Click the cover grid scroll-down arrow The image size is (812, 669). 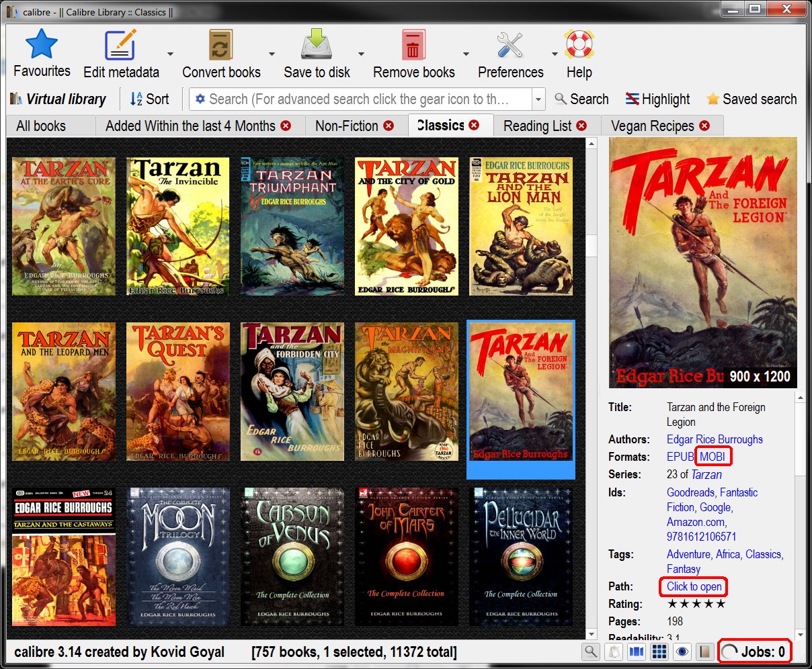coord(592,633)
